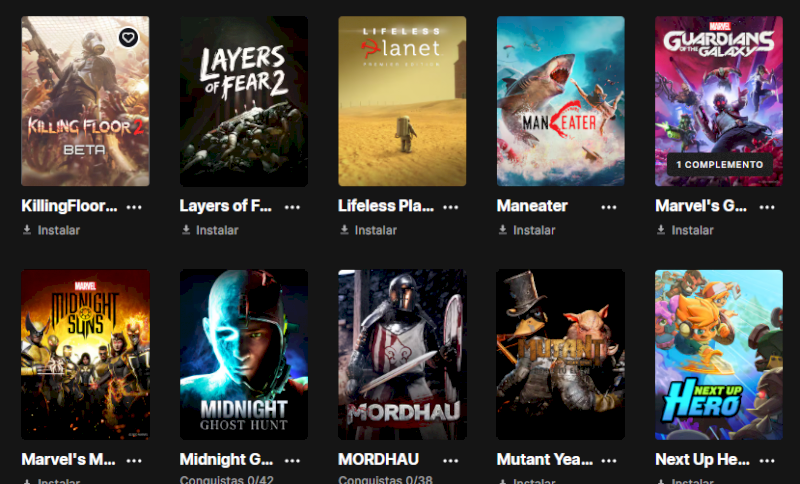Open the MORDHAU knight cover thumbnail
This screenshot has width=800, height=484.
(402, 354)
